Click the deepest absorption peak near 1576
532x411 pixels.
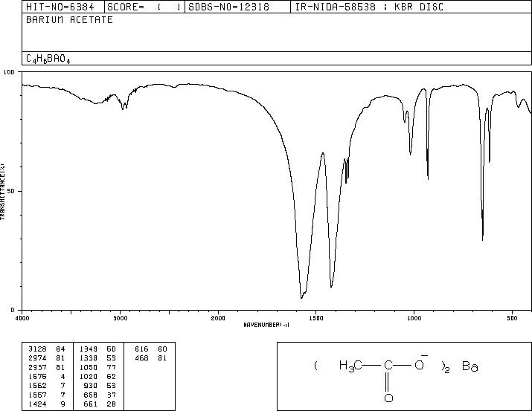coord(301,297)
